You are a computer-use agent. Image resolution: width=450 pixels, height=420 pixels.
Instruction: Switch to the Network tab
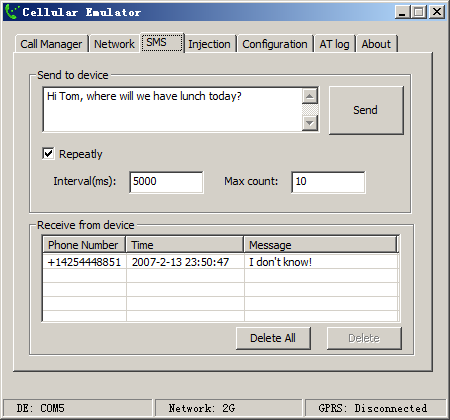pos(114,44)
